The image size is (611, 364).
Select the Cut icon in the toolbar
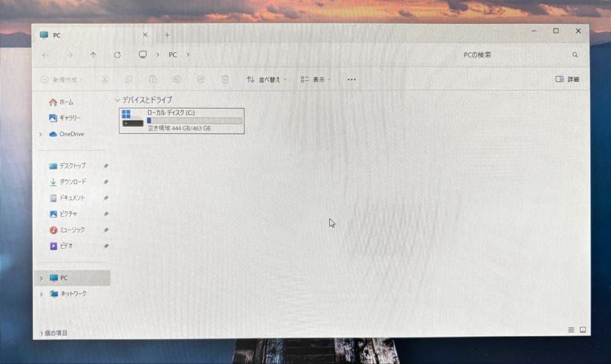105,80
